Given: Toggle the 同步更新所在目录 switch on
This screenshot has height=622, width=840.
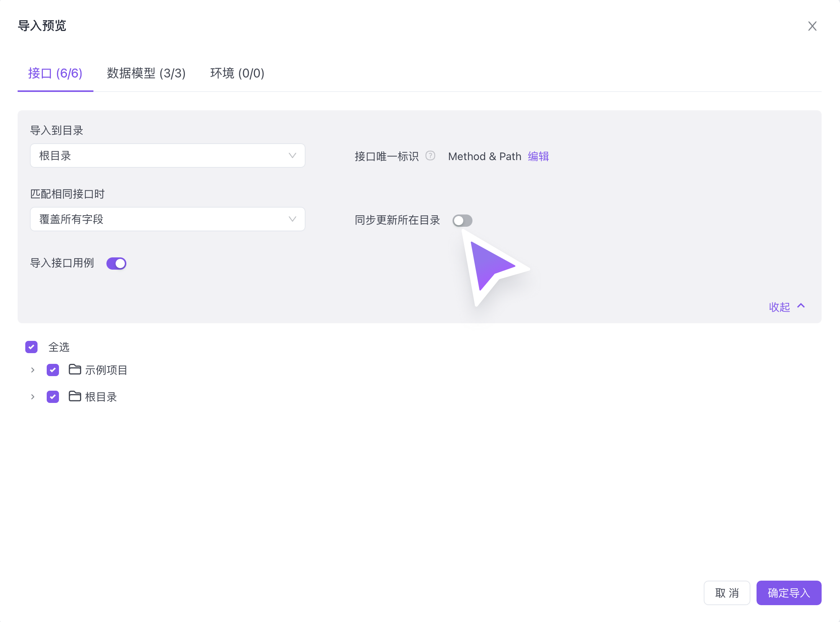Looking at the screenshot, I should click(462, 221).
